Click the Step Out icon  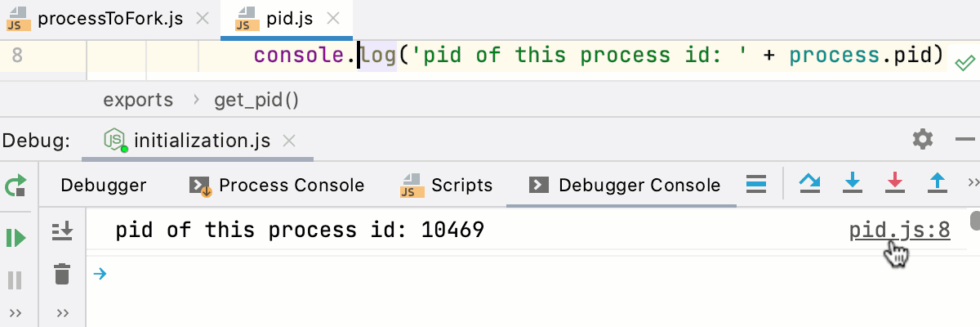tap(938, 183)
